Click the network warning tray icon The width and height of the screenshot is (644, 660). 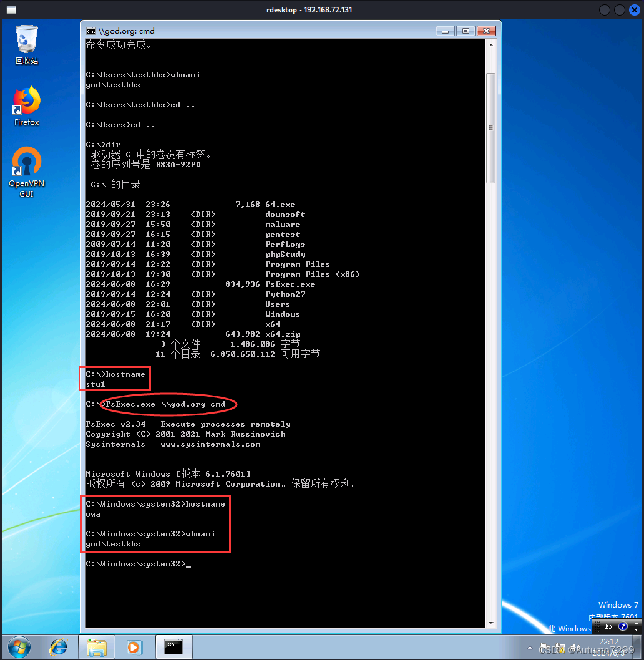tap(560, 648)
